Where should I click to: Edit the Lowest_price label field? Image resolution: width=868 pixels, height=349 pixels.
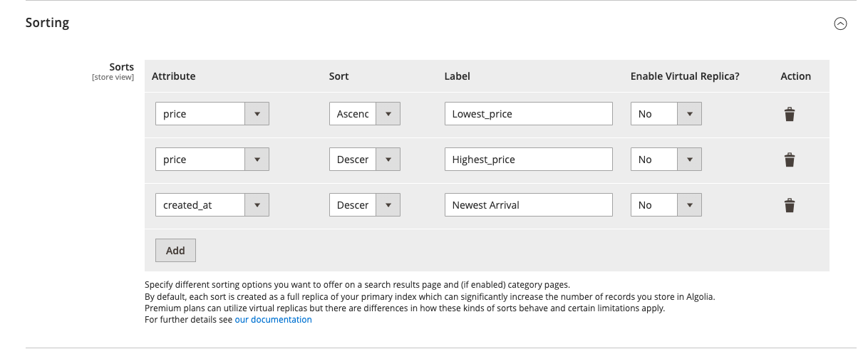(528, 114)
